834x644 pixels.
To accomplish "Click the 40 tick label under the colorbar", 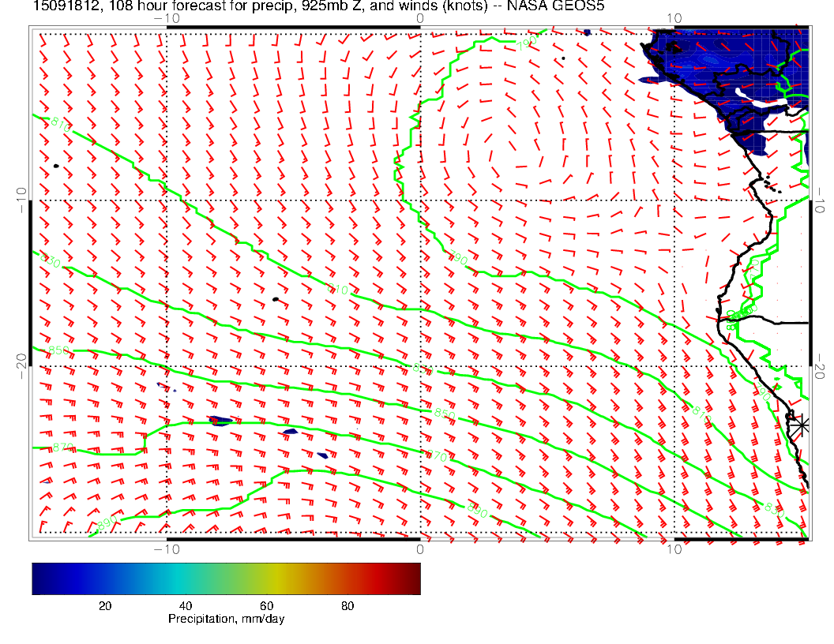I will 186,605.
